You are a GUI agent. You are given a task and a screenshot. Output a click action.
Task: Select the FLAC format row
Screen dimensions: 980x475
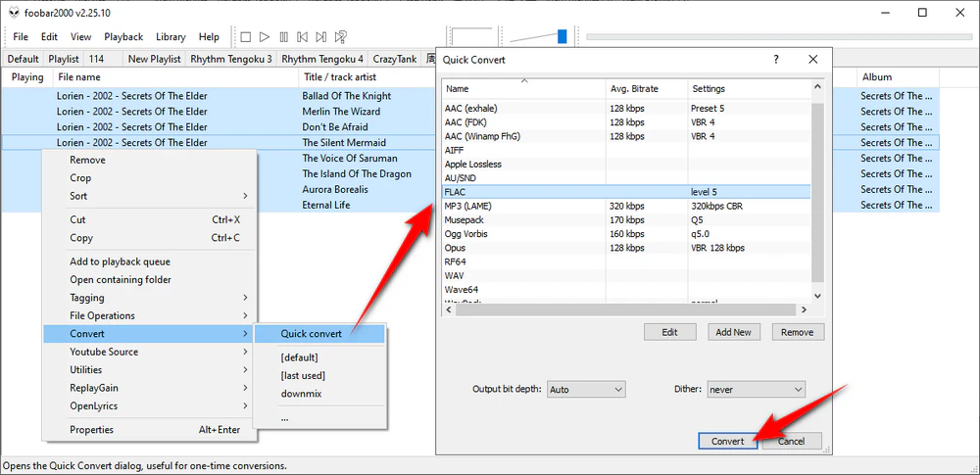625,192
